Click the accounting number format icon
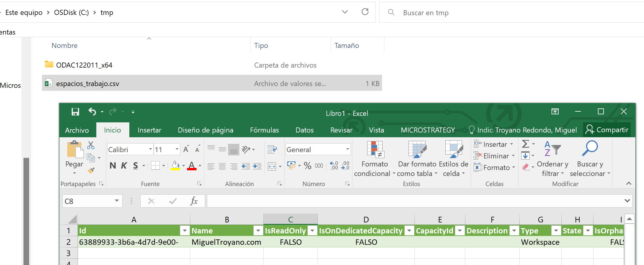Viewport: 644px width, 265px height. [x=291, y=166]
